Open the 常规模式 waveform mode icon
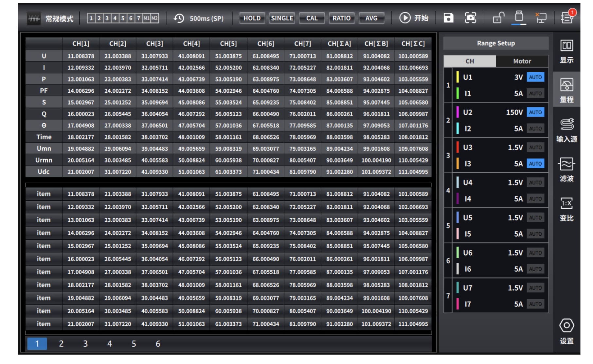Viewport: 593px width, 364px height. pyautogui.click(x=34, y=18)
